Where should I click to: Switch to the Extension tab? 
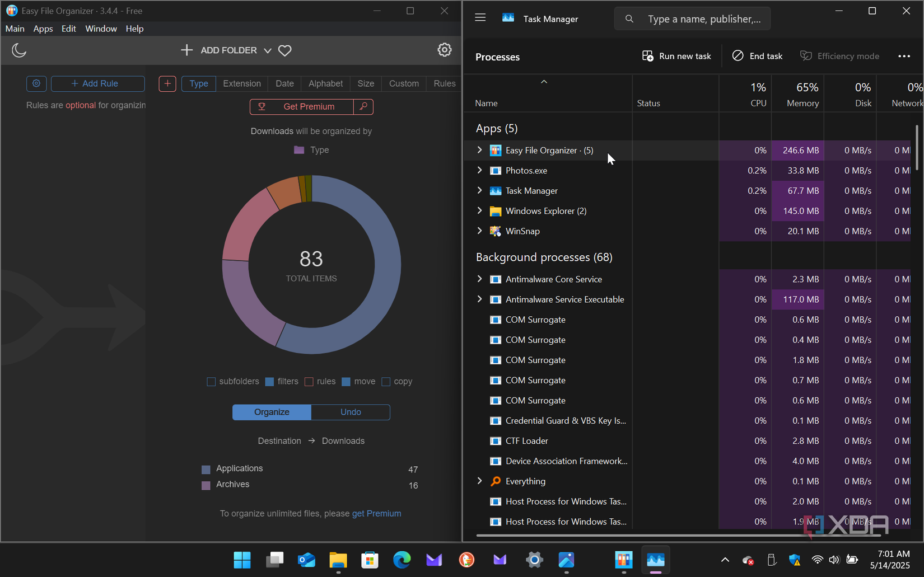point(241,83)
